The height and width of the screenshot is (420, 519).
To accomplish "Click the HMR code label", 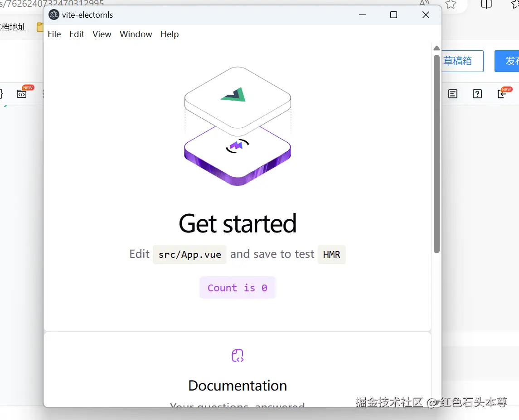I will pyautogui.click(x=332, y=255).
